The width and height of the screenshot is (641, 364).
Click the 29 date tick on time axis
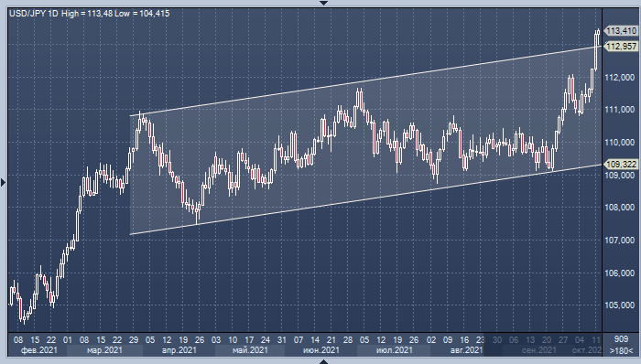(134, 339)
